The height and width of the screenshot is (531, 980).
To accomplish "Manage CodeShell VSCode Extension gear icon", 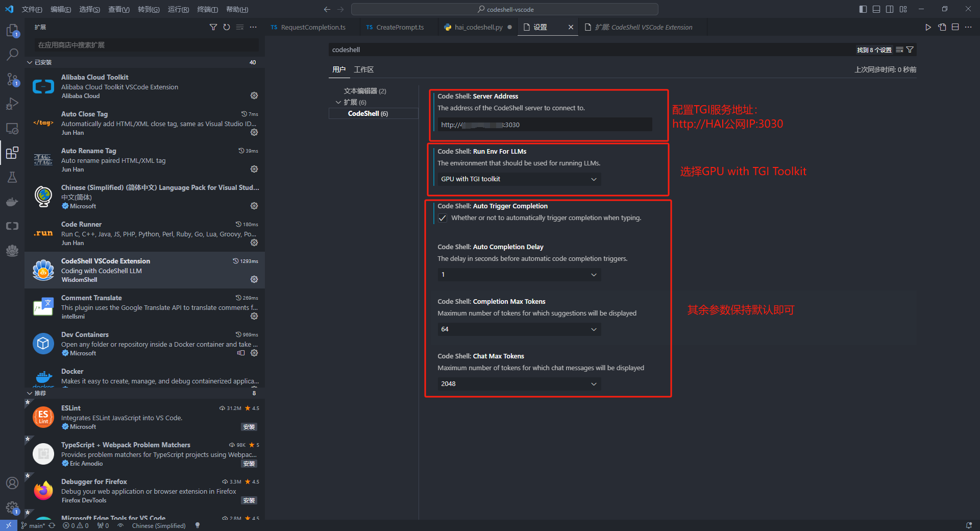I will (x=254, y=279).
